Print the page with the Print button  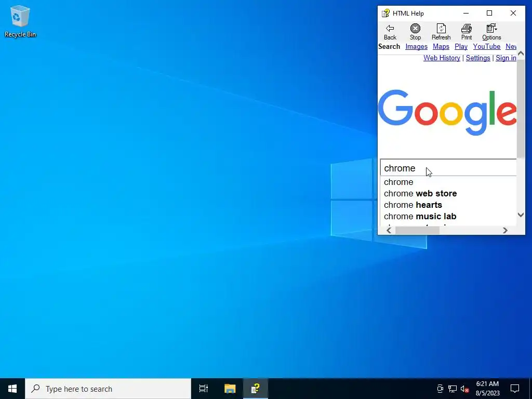pos(466,32)
